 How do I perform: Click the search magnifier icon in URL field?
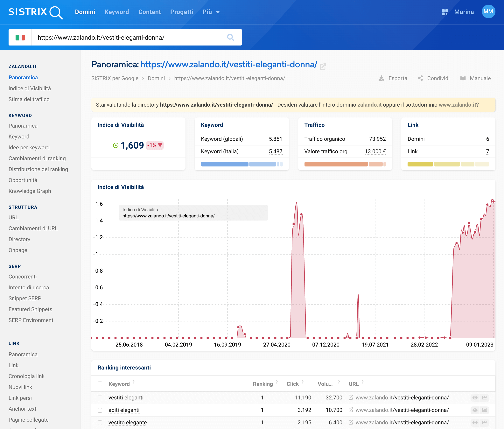pos(230,38)
